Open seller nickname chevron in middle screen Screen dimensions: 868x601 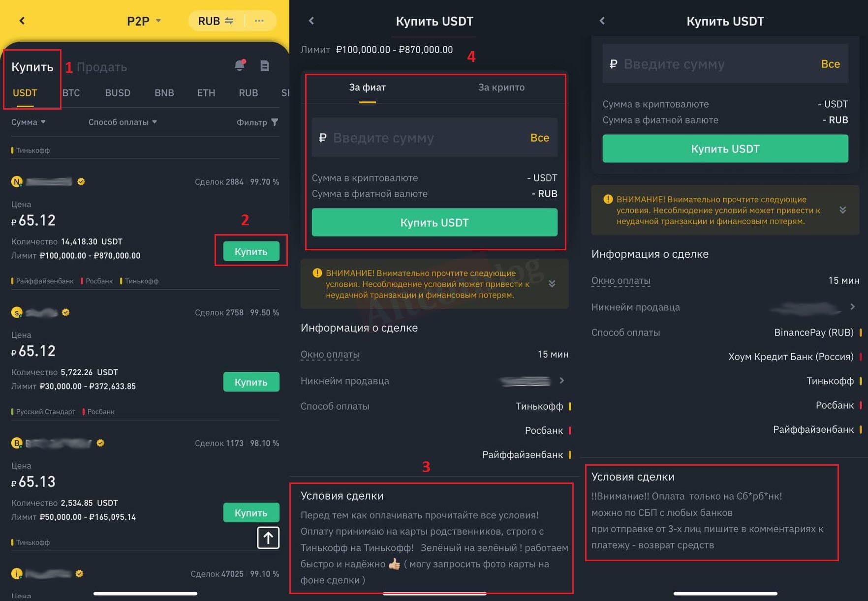point(562,380)
